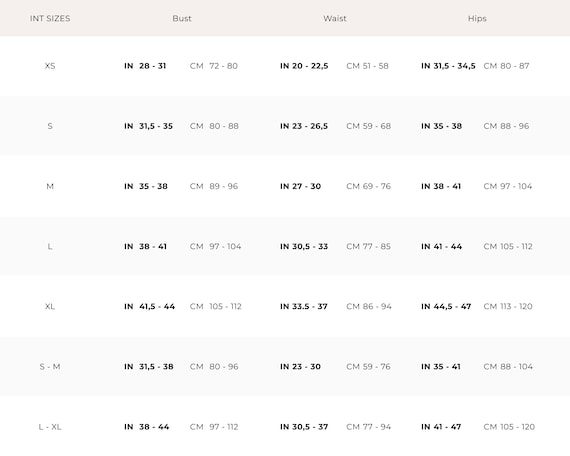
Task: Click XL waist value IN 33.5 - 37
Action: tap(304, 307)
